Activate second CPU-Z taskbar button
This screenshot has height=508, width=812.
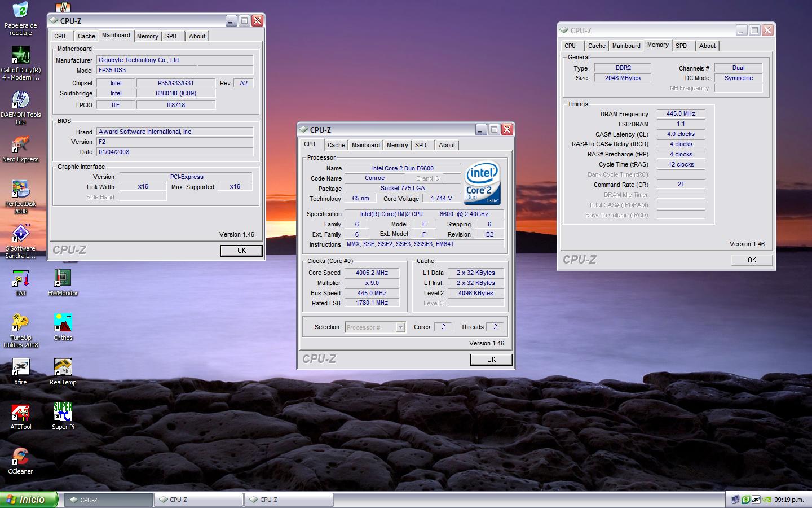(x=198, y=500)
